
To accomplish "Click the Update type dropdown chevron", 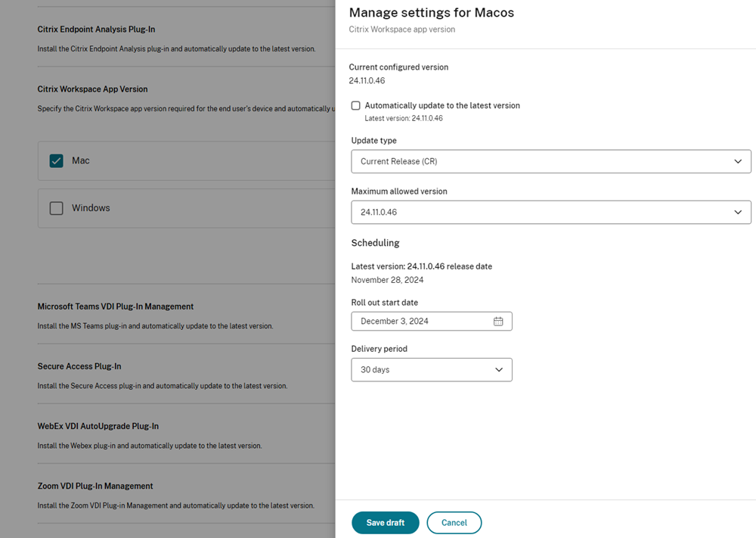I will (738, 161).
